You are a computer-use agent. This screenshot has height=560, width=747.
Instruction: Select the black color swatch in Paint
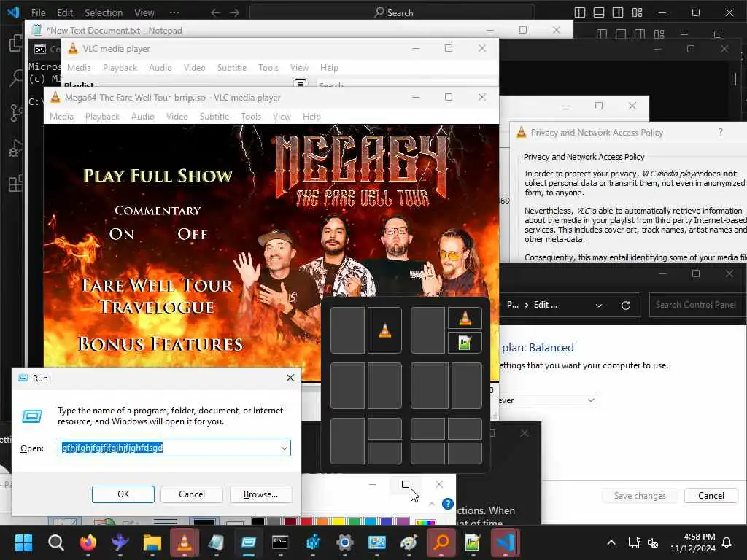click(258, 521)
